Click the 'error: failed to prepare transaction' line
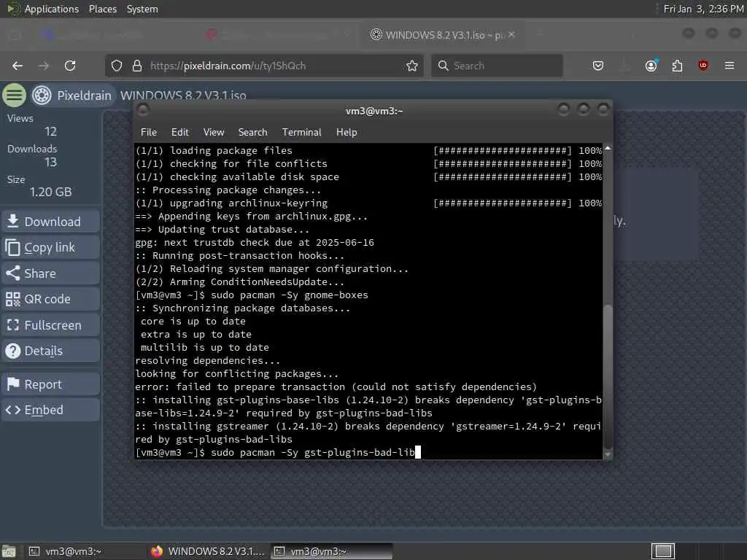Viewport: 747px width, 560px height. [336, 387]
